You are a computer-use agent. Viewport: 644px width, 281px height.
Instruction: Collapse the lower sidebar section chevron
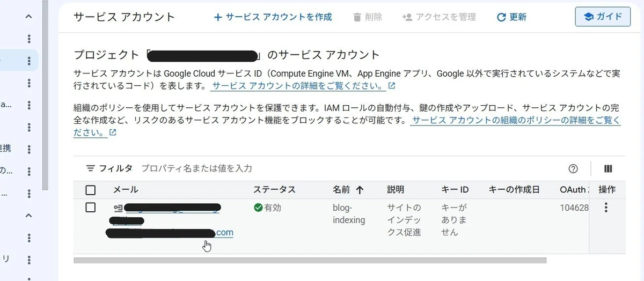coord(29,215)
